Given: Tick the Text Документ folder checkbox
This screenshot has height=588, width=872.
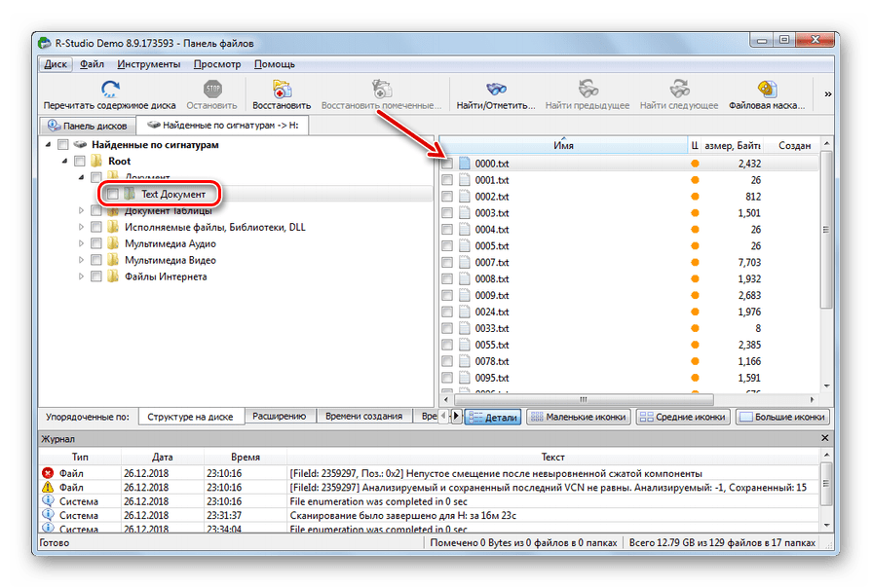Looking at the screenshot, I should point(113,195).
